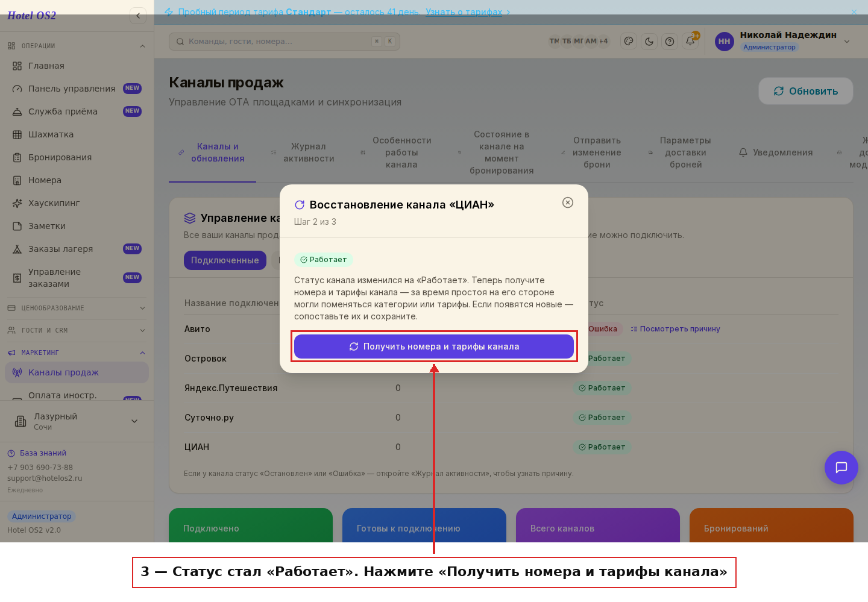
Task: Toggle dark mode with the moon icon
Action: tap(649, 42)
